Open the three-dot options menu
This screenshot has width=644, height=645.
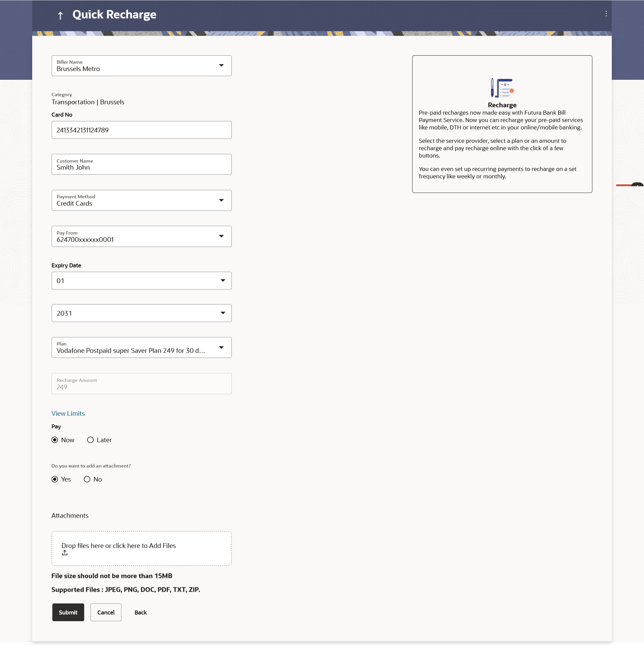pos(606,14)
